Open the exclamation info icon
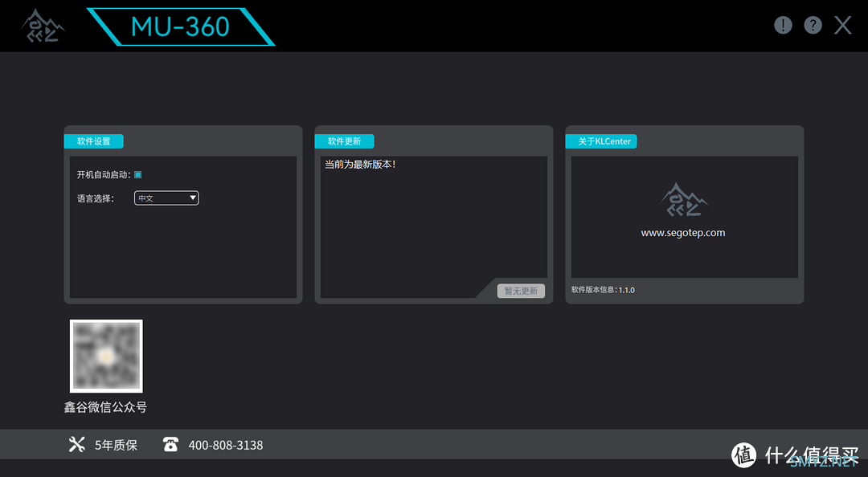This screenshot has height=477, width=868. 783,25
